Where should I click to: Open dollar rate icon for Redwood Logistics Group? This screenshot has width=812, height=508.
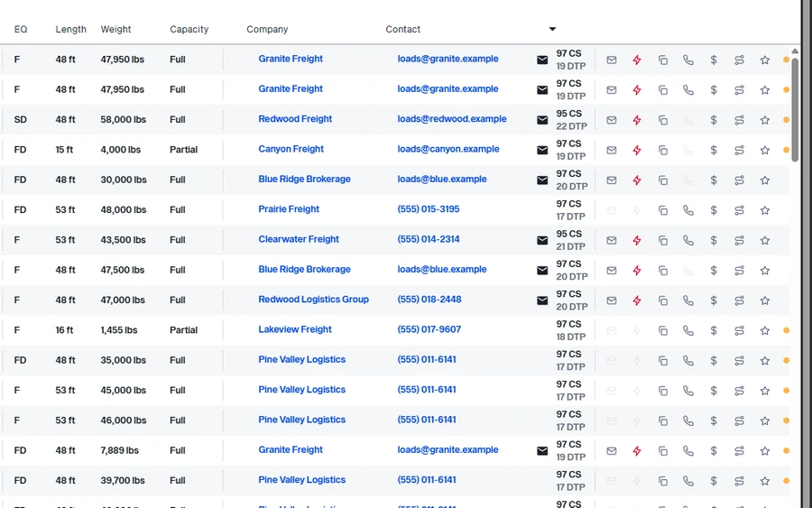point(714,300)
